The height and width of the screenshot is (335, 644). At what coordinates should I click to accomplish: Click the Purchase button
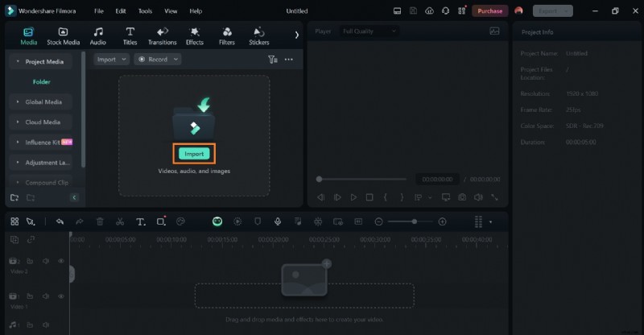[x=489, y=11]
